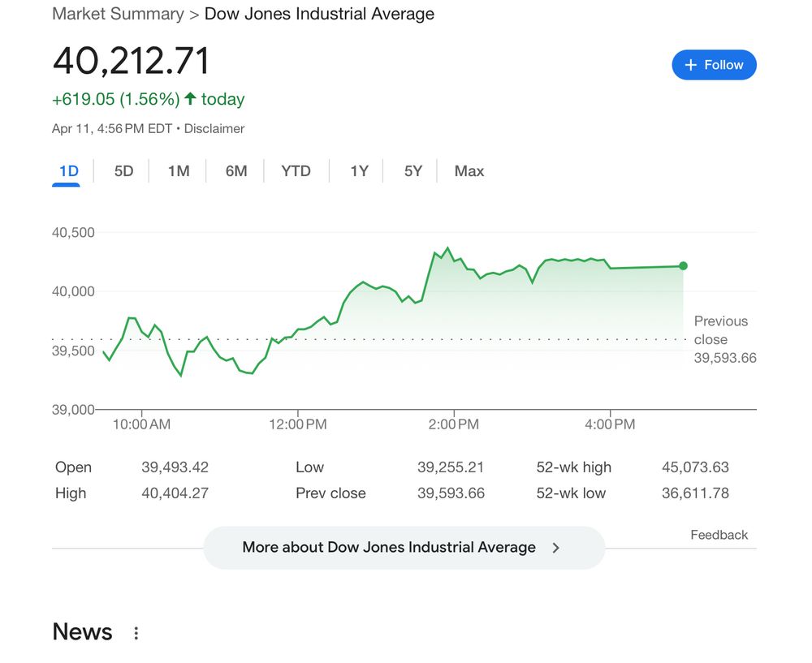Show the YTD chart range
Screen dimensions: 812x663
click(296, 171)
